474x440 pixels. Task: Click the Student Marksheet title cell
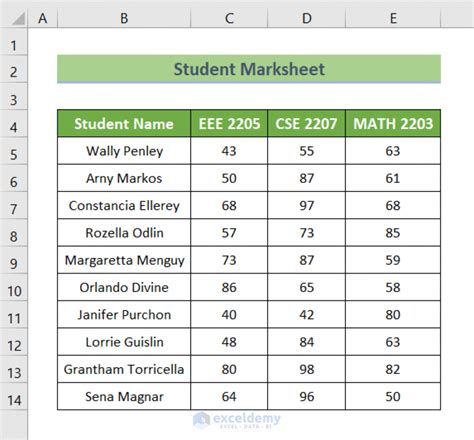click(249, 69)
